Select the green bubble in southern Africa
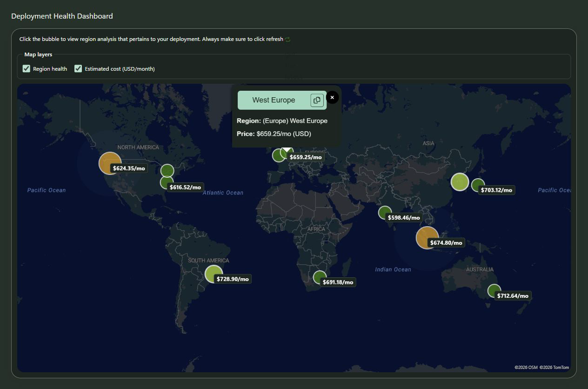Screen dimensions: 588x389 (x=320, y=277)
